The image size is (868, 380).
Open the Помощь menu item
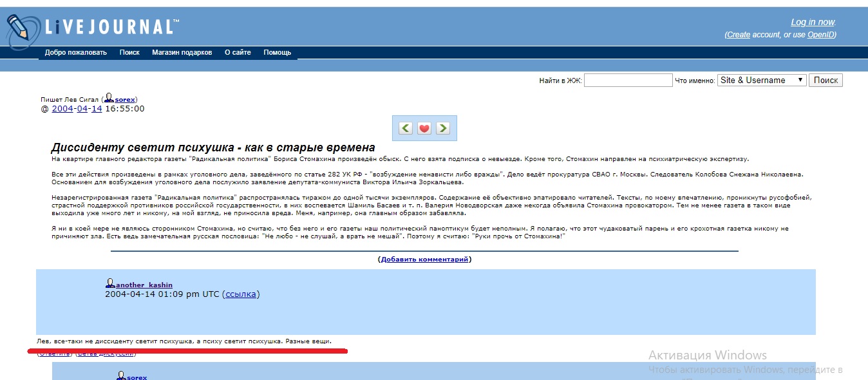(x=278, y=52)
